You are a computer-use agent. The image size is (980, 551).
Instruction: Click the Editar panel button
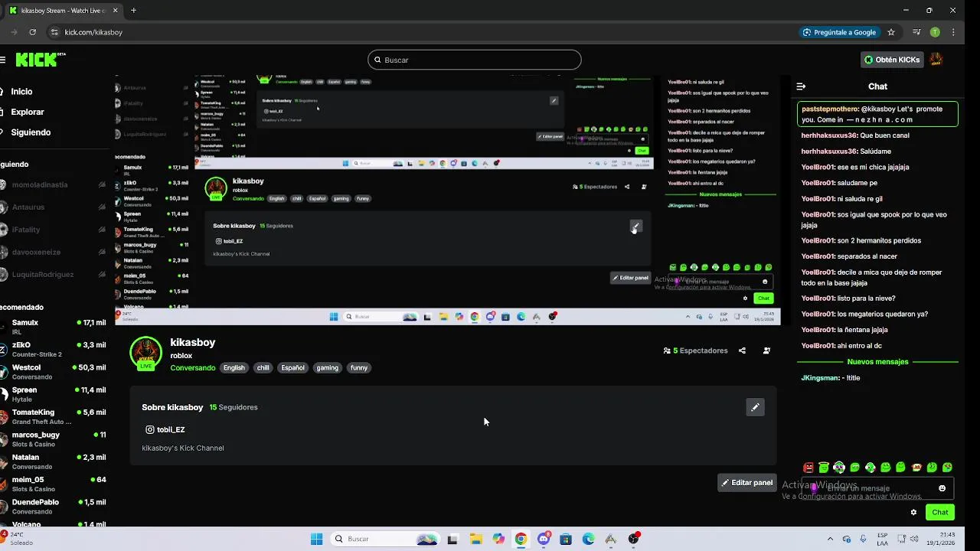coord(747,483)
